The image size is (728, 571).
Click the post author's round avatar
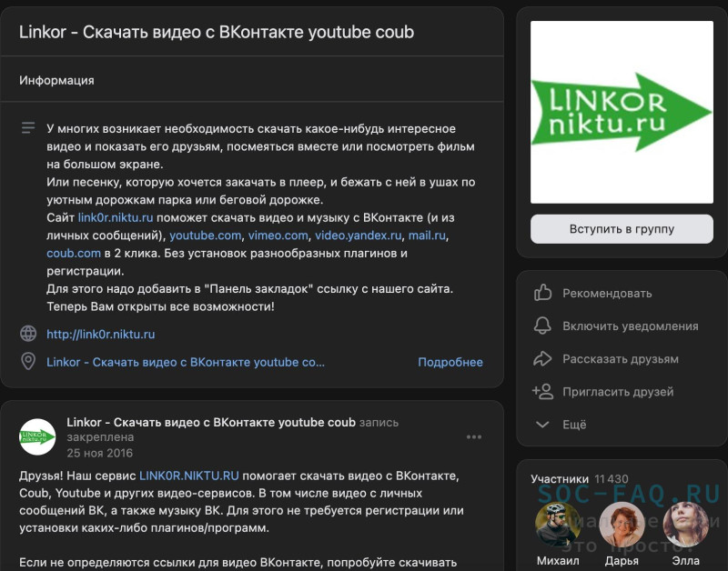37,437
